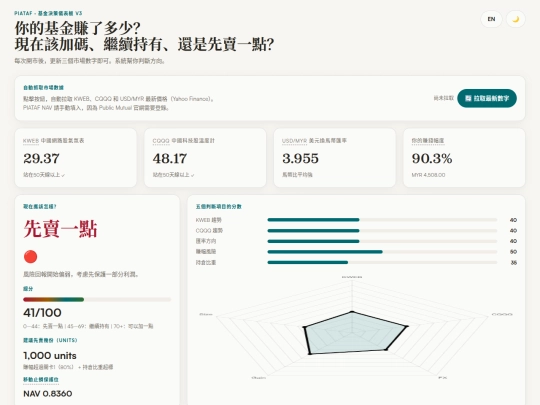Click the (UNITS) section label
The image size is (540, 405).
tap(50, 340)
